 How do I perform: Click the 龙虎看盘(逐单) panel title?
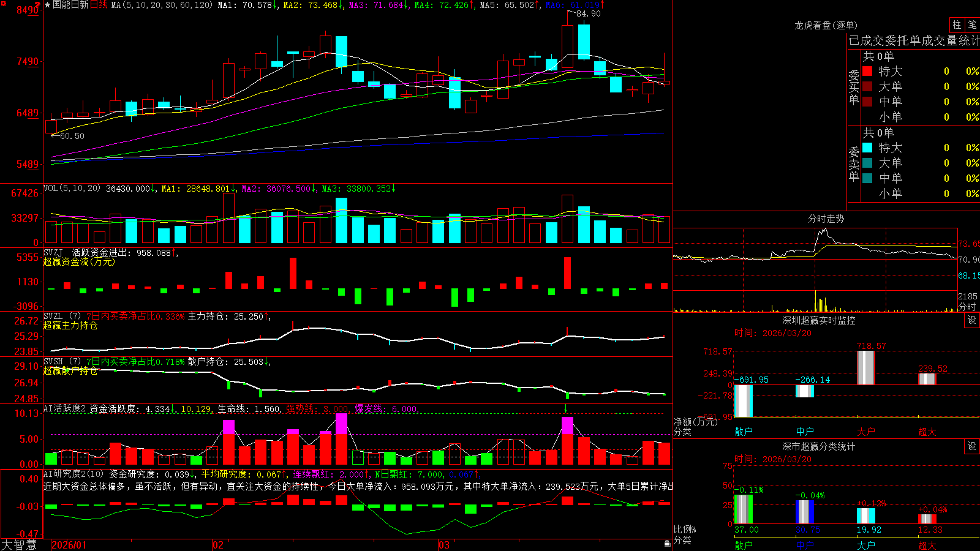(x=826, y=25)
